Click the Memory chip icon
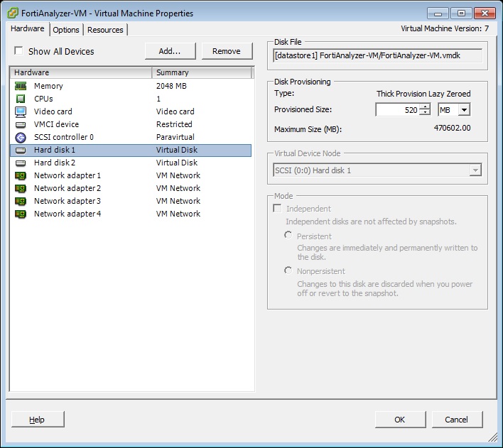 click(21, 86)
